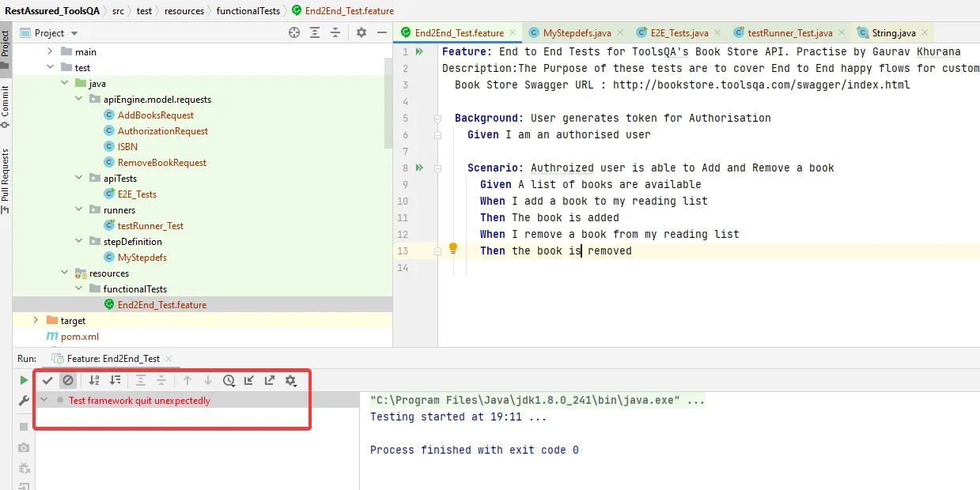Screen dimensions: 980x490
Task: Collapse the apiEngine.model.requests package
Action: tap(78, 100)
